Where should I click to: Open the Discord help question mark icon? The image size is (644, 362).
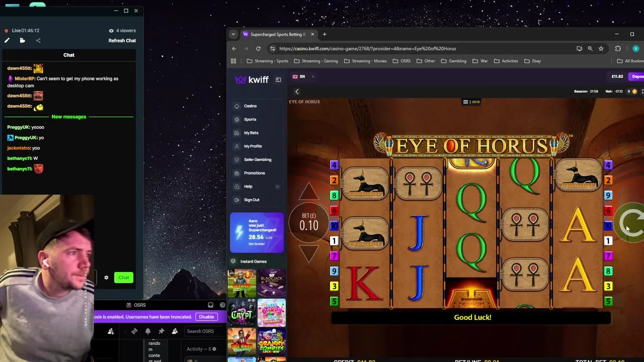click(222, 305)
